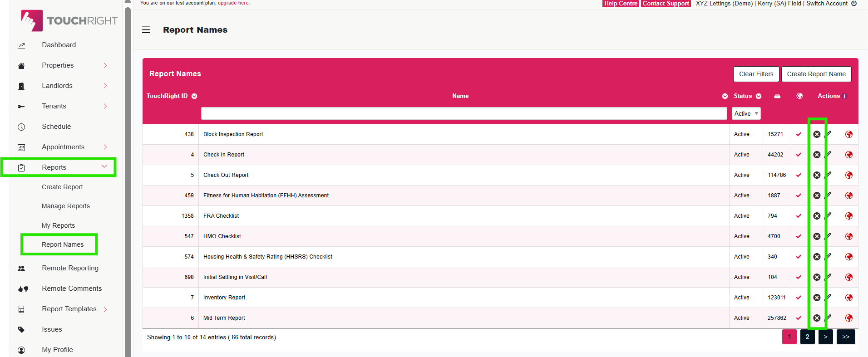The width and height of the screenshot is (868, 357).
Task: Deactivate the Block Inspection Report row
Action: (817, 134)
